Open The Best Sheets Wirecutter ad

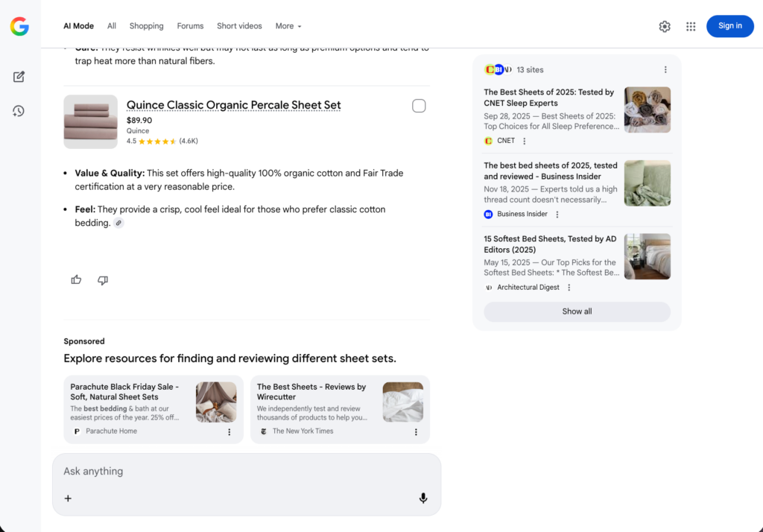coord(311,392)
